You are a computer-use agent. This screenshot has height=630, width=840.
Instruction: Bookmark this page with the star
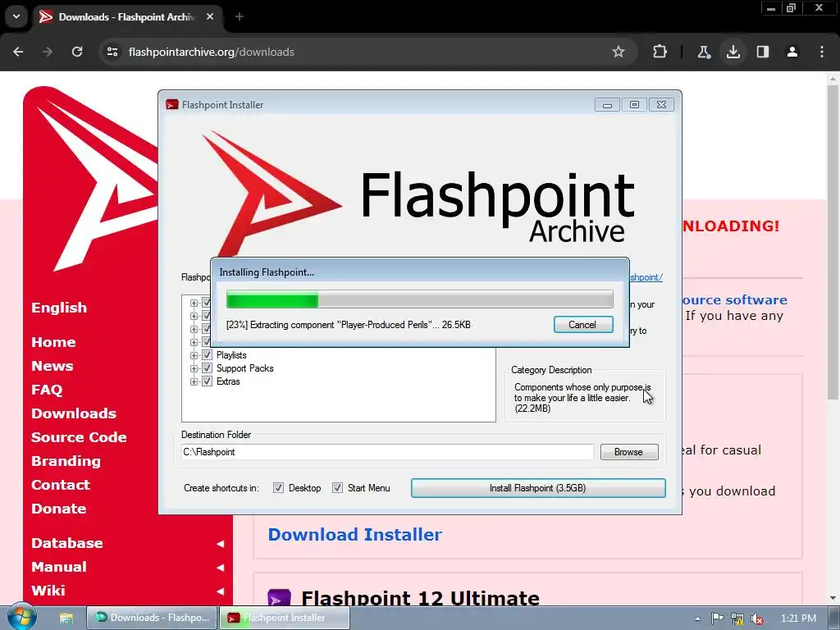(x=619, y=52)
